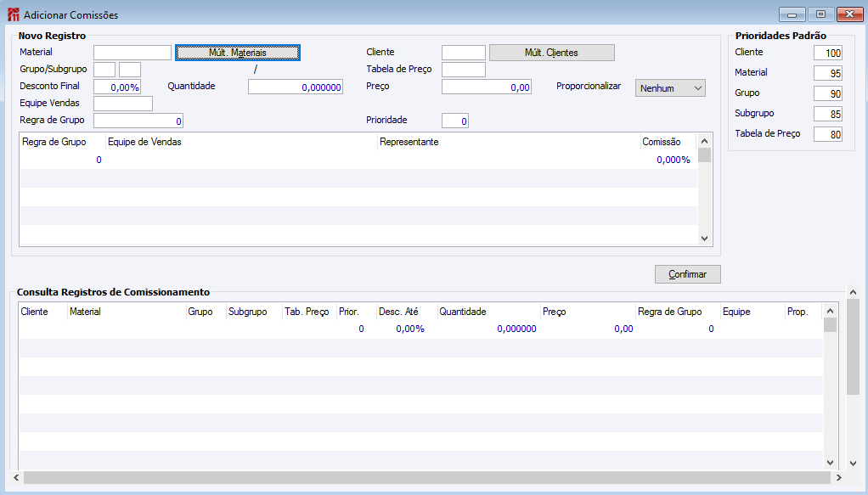The height and width of the screenshot is (495, 868).
Task: Maximize the Adicionar Comissões window
Action: pos(821,14)
